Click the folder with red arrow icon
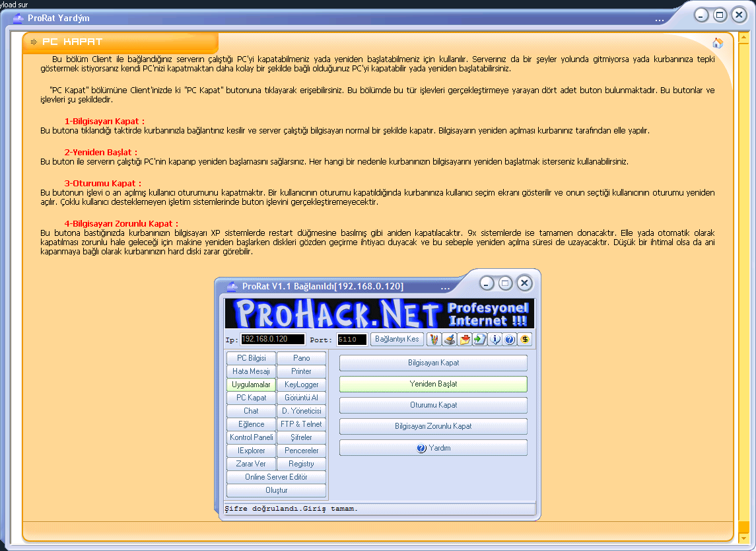Viewport: 756px width, 551px height. click(465, 340)
